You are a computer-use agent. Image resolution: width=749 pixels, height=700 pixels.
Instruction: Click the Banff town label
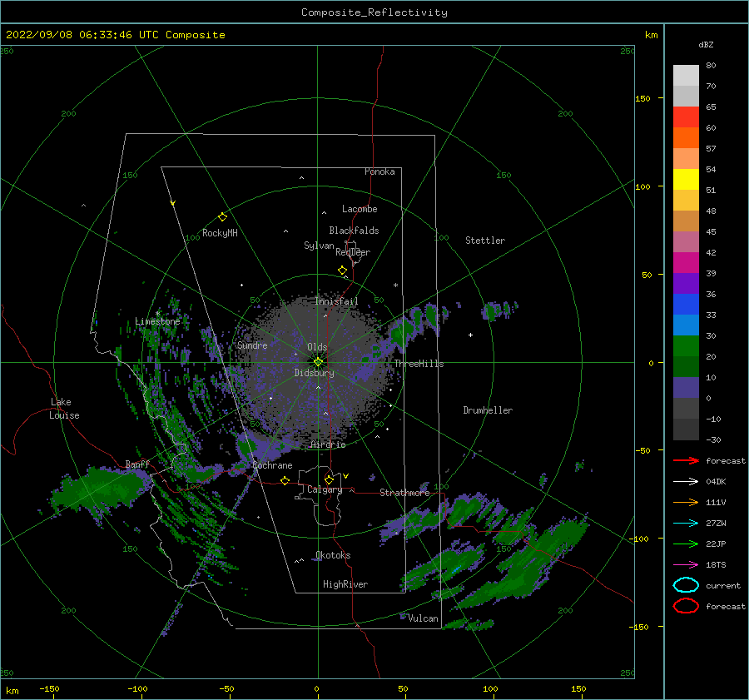[137, 464]
